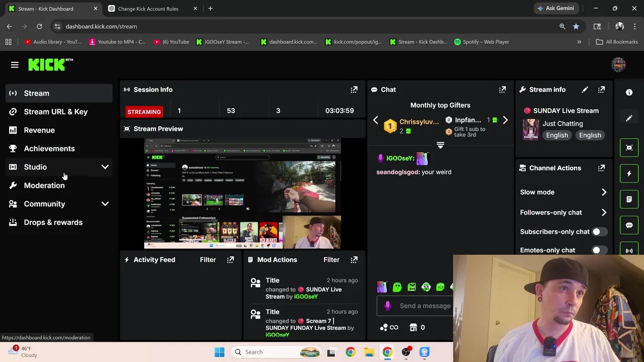This screenshot has height=362, width=644.
Task: Open Drops & rewards page
Action: pos(59,222)
